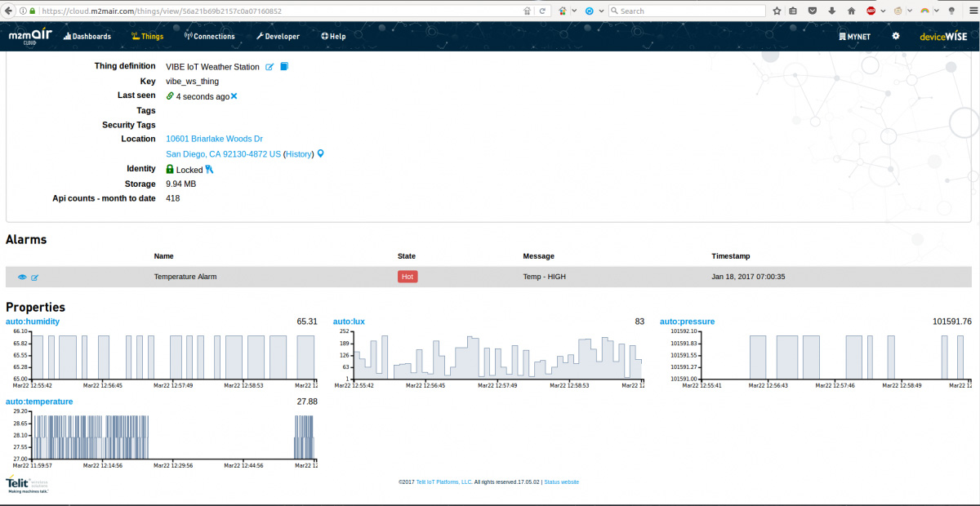Click the 9.94 MB storage value

tap(180, 184)
